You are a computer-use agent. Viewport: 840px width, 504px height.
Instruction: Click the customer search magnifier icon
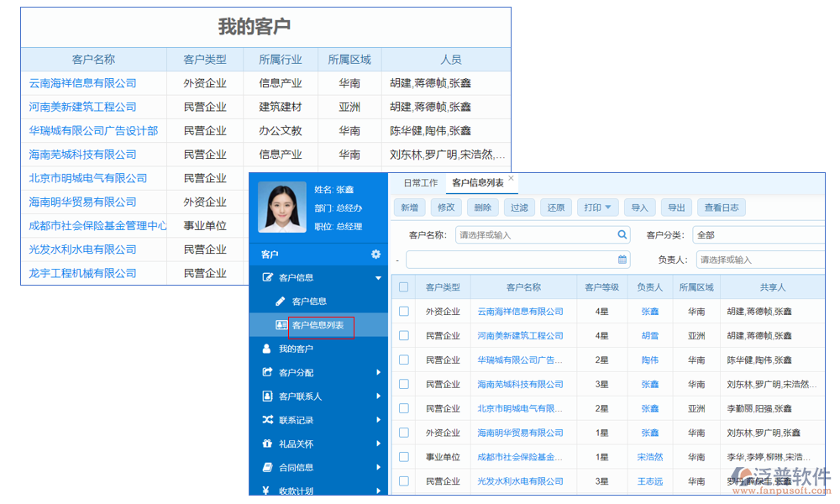pyautogui.click(x=622, y=234)
